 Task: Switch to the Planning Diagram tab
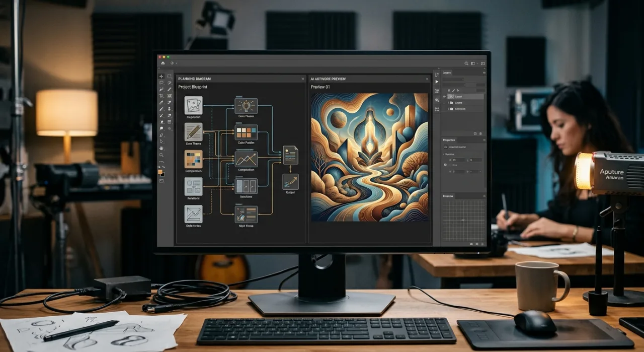195,79
